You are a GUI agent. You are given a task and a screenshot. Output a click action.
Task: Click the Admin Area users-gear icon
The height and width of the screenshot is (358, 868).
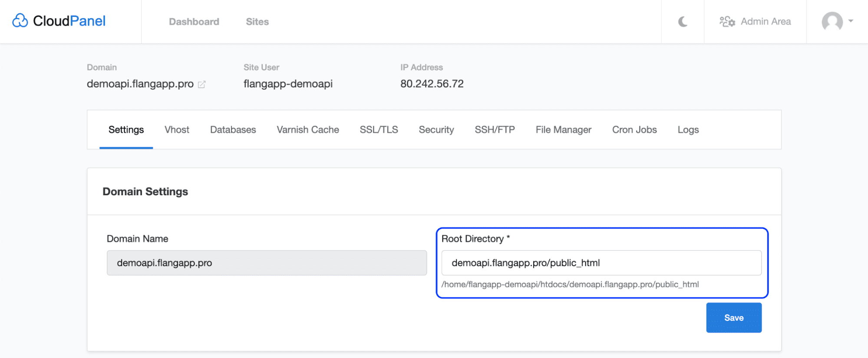tap(727, 22)
